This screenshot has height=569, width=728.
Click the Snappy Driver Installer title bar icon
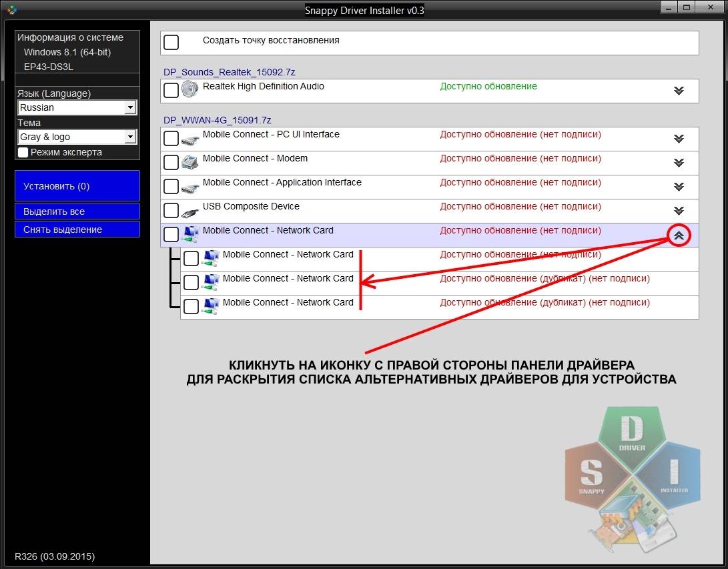pyautogui.click(x=11, y=9)
